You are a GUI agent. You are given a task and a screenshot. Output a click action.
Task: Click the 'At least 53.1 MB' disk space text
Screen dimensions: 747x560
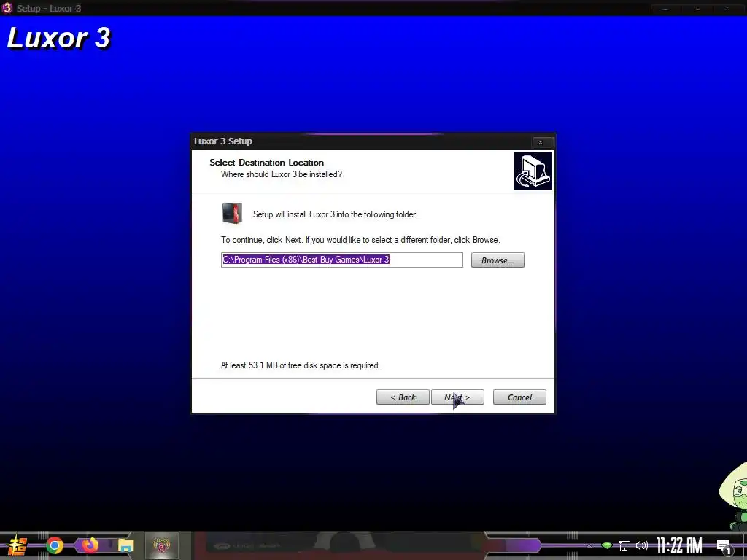click(x=301, y=365)
